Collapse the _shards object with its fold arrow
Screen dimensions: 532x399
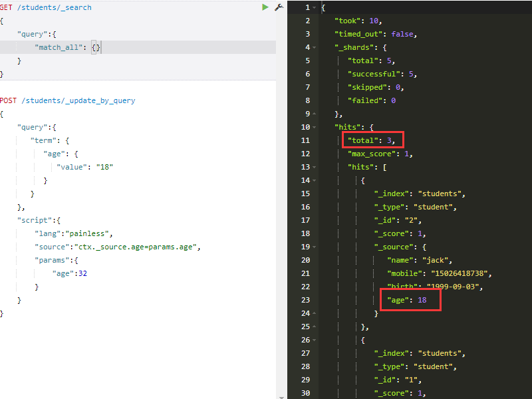click(313, 47)
